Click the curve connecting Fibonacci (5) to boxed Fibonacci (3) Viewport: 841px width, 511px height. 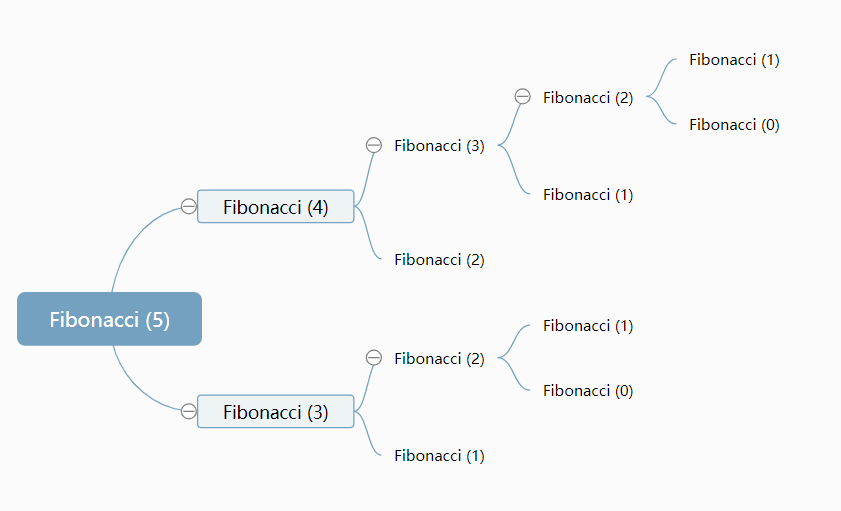tap(131, 383)
